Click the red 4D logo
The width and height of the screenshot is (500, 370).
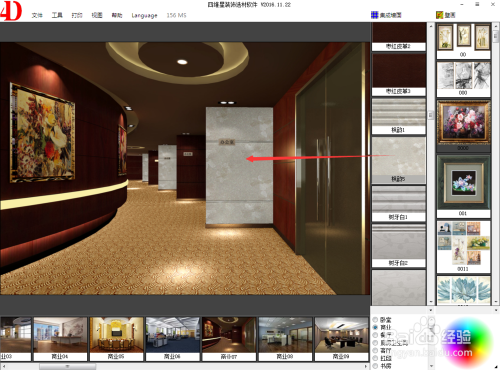[x=11, y=11]
